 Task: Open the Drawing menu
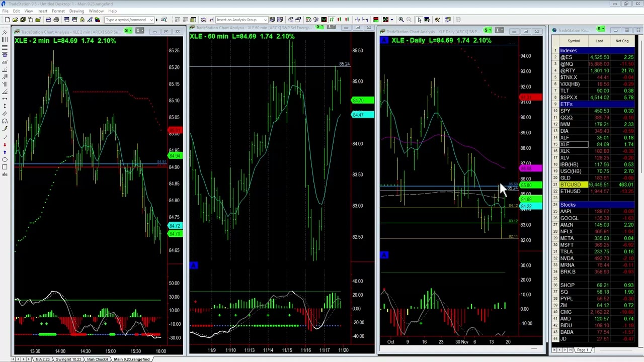(76, 11)
